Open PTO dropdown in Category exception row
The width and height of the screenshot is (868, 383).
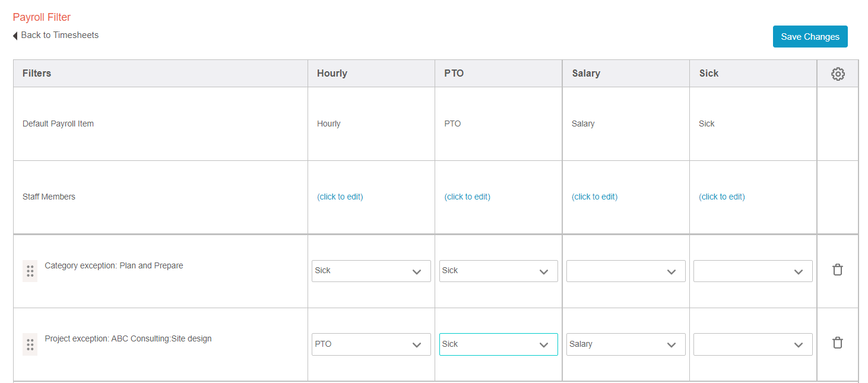pos(499,271)
